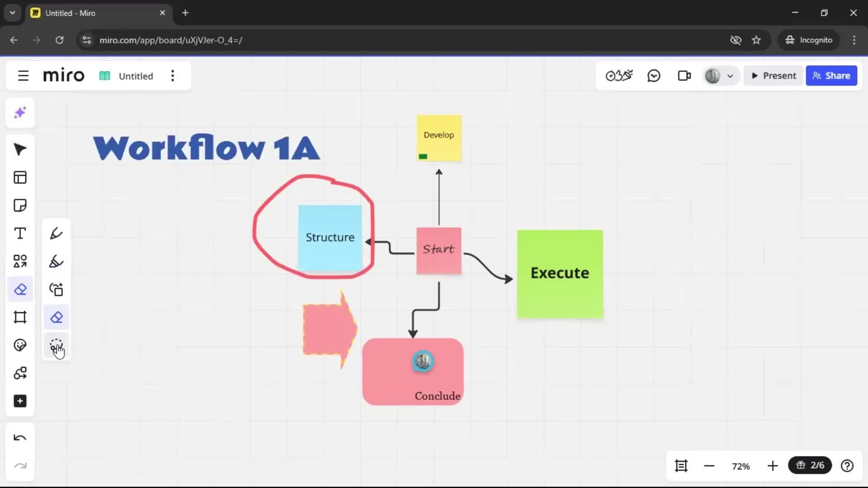View site information icon
The image size is (868, 488).
pyautogui.click(x=87, y=40)
